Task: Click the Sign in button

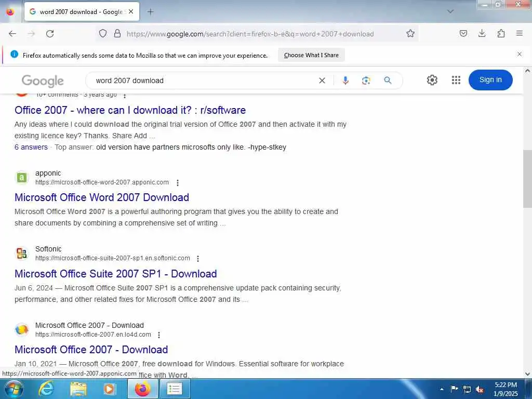Action: [490, 80]
